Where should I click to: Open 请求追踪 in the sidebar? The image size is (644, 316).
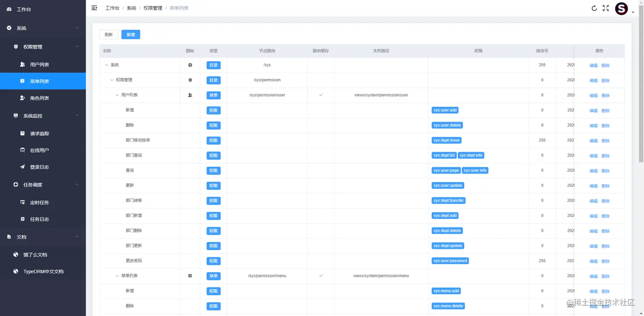43,133
